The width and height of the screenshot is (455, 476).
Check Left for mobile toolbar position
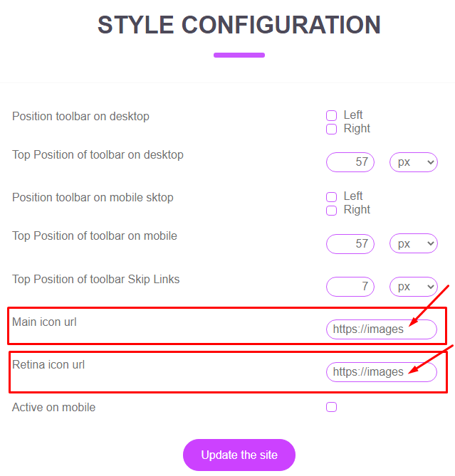pos(331,196)
